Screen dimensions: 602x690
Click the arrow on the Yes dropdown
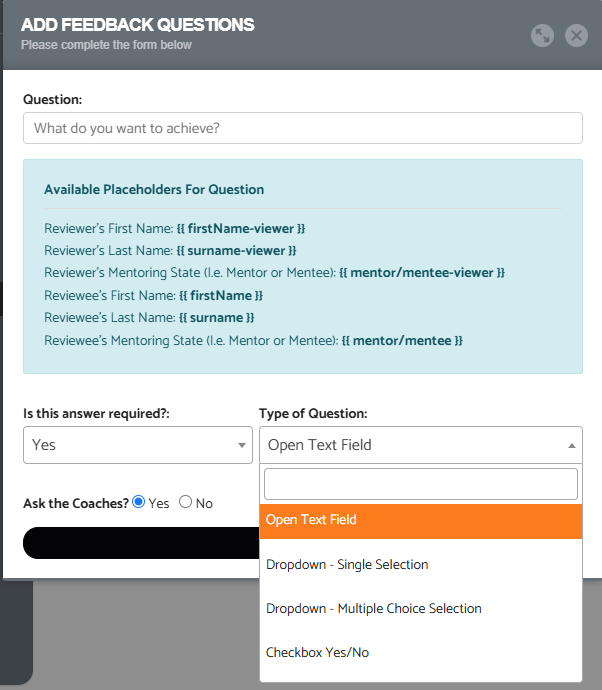coord(242,445)
